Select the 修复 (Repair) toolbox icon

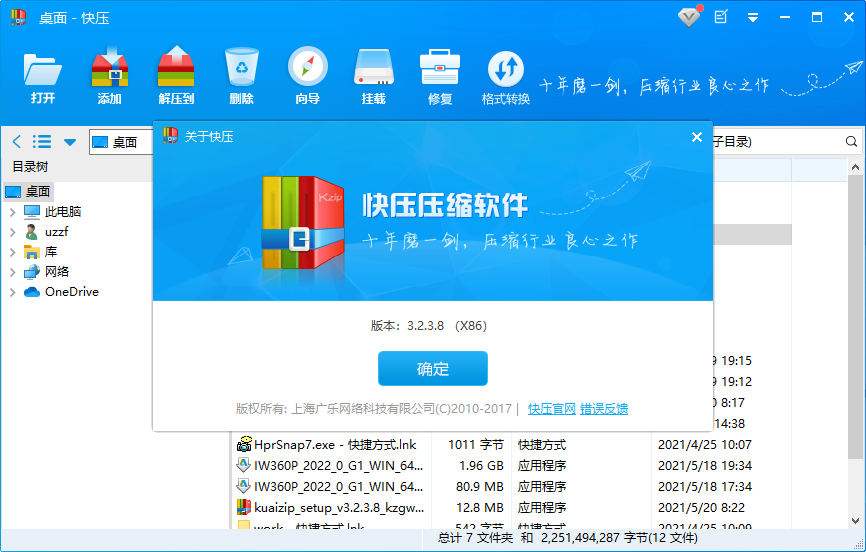click(440, 76)
